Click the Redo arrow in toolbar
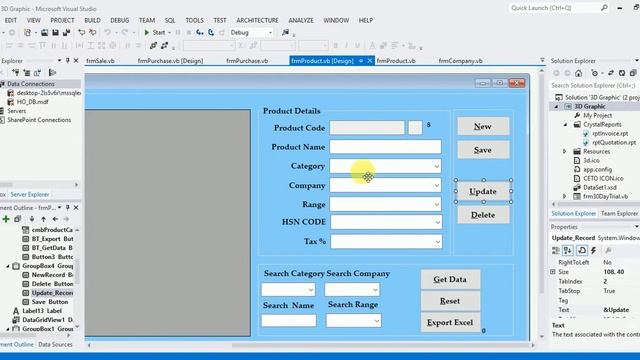The height and width of the screenshot is (360, 640). (x=125, y=32)
